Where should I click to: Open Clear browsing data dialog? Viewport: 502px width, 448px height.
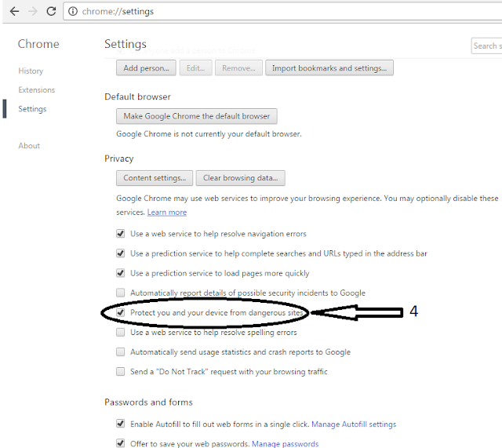click(x=241, y=178)
